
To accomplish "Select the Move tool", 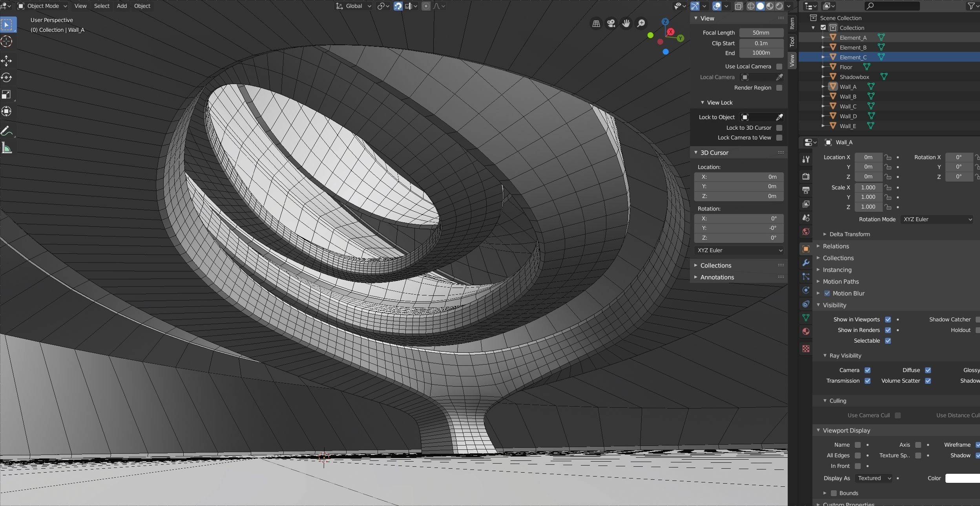I will tap(7, 60).
